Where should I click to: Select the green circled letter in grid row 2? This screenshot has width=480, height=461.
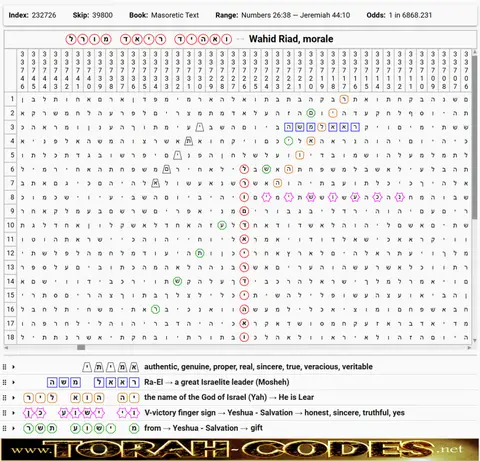(x=311, y=113)
